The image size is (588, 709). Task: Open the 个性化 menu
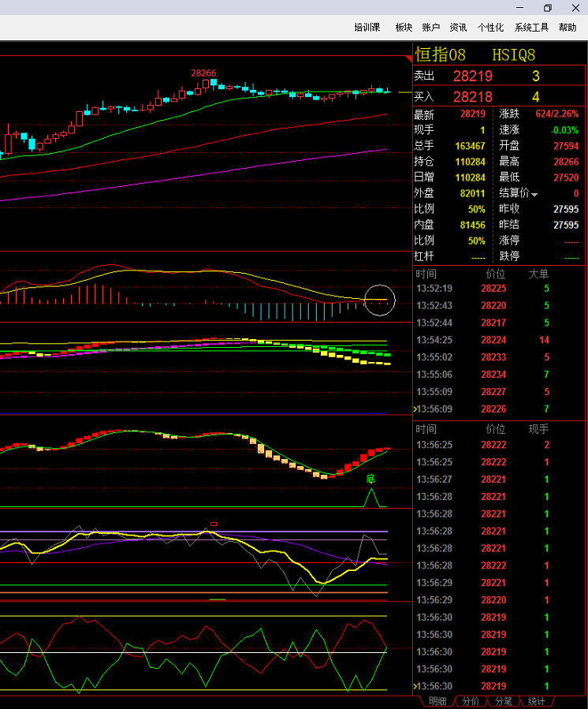point(490,27)
